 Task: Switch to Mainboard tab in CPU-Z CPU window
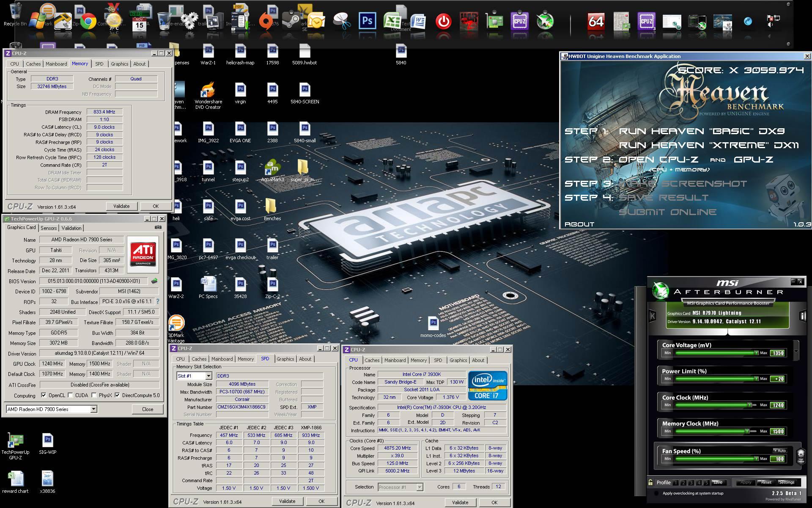[x=395, y=360]
